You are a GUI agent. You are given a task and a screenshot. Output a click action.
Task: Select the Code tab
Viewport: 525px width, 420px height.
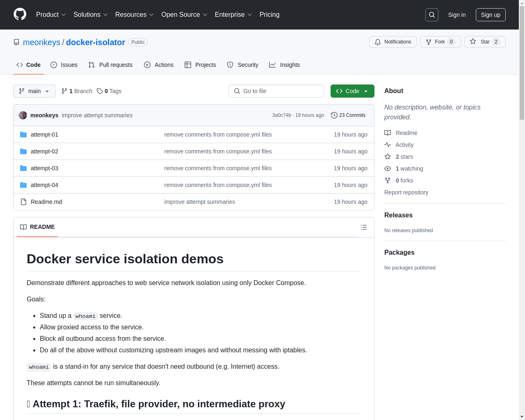tap(29, 65)
